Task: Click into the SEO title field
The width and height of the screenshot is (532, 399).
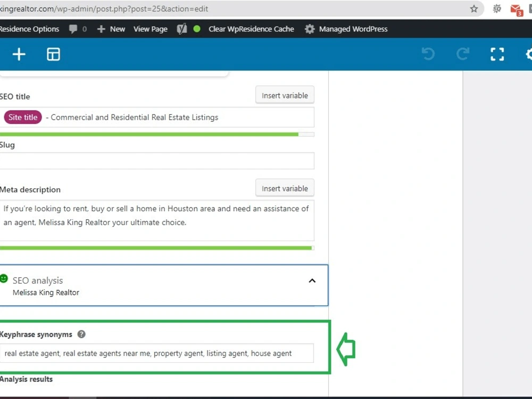Action: pos(157,118)
